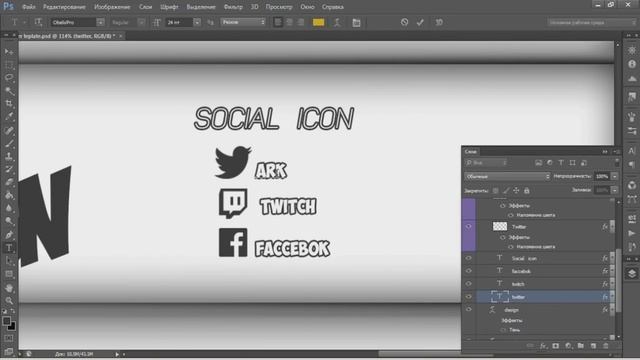The height and width of the screenshot is (360, 640).
Task: Open the font size dropdown
Action: (x=197, y=22)
